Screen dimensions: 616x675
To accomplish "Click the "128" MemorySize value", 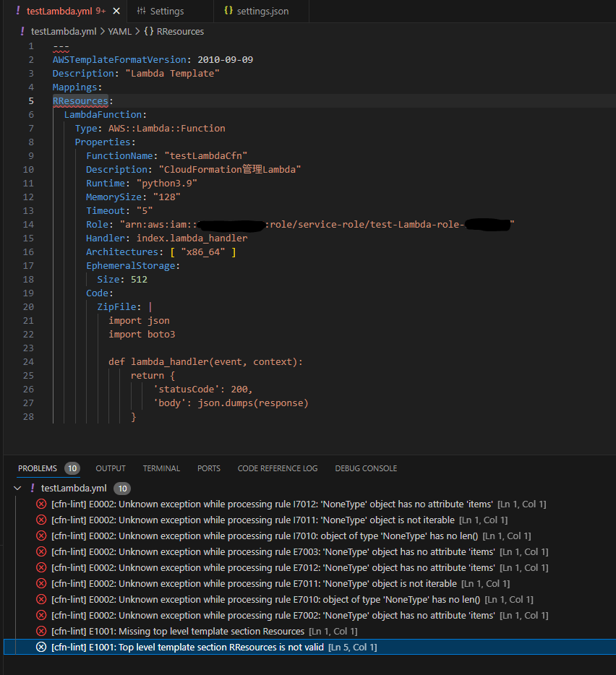I will [167, 197].
